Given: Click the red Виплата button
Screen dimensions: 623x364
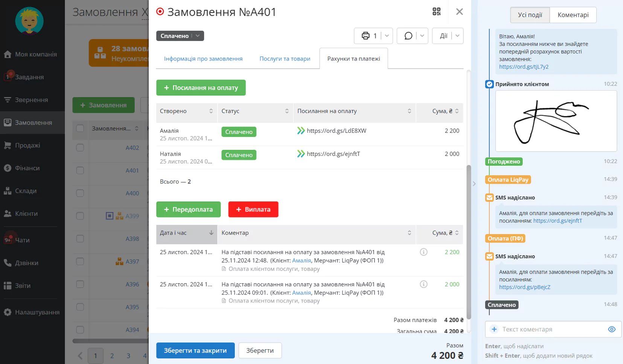Looking at the screenshot, I should (253, 209).
